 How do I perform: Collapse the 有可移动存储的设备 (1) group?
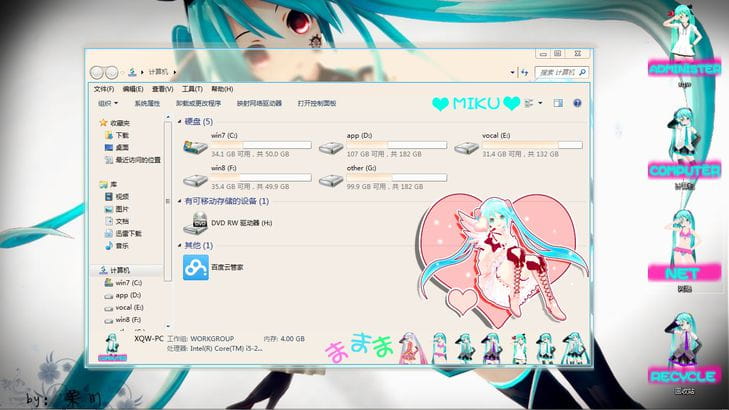(x=180, y=201)
